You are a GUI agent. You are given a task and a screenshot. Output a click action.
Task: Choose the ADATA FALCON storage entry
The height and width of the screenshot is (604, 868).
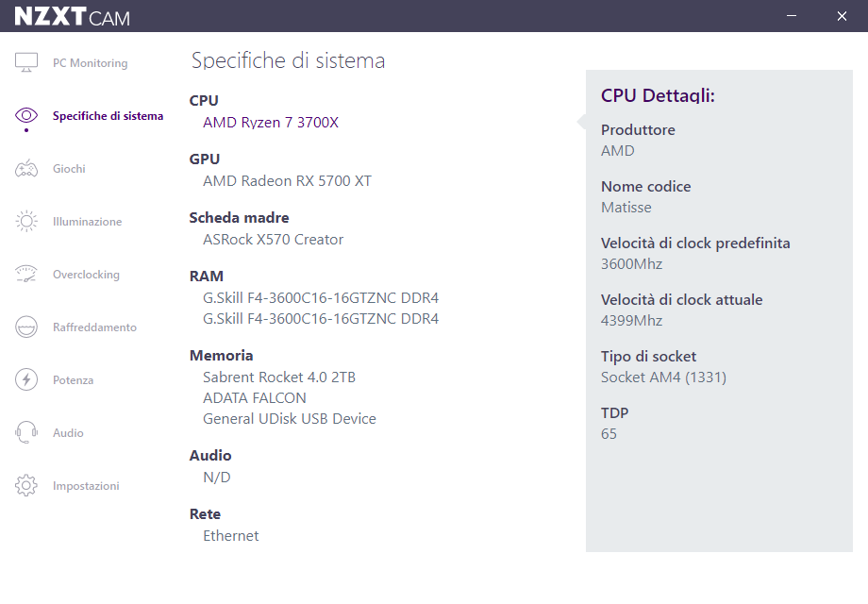coord(255,398)
